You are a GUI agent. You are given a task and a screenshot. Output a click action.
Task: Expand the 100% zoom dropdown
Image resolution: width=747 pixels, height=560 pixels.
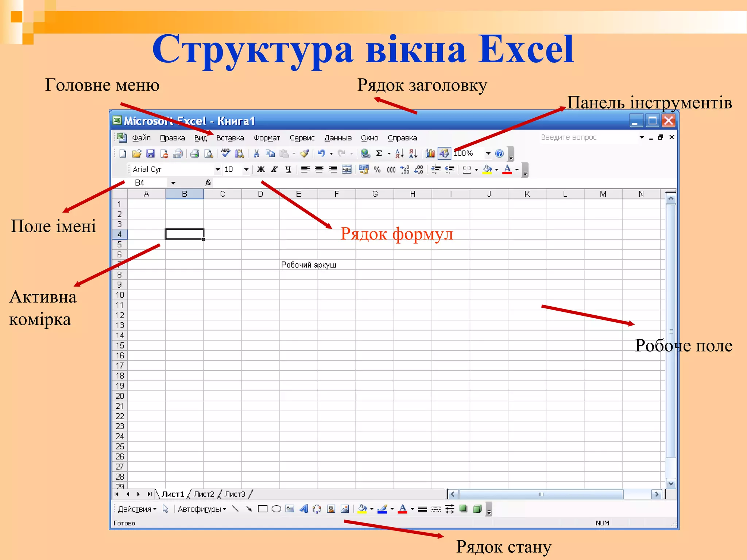(x=488, y=153)
